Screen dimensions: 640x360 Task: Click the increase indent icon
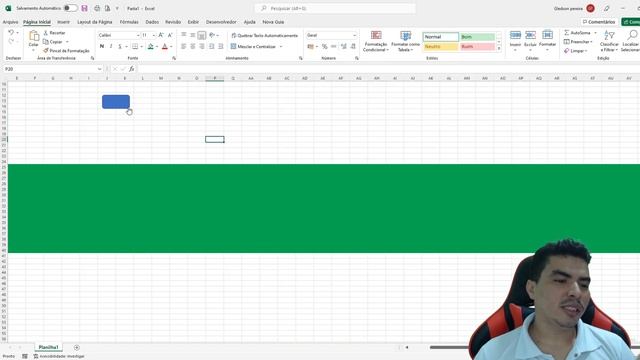[x=220, y=47]
